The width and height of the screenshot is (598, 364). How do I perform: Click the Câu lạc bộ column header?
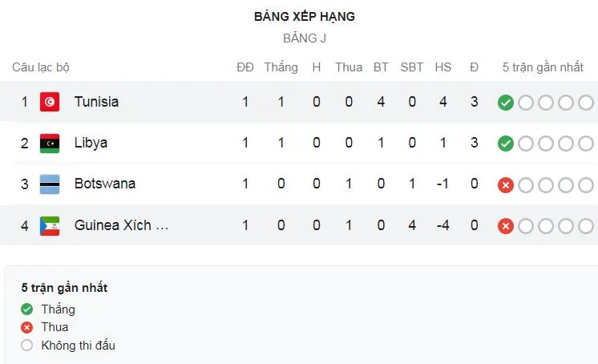point(41,67)
